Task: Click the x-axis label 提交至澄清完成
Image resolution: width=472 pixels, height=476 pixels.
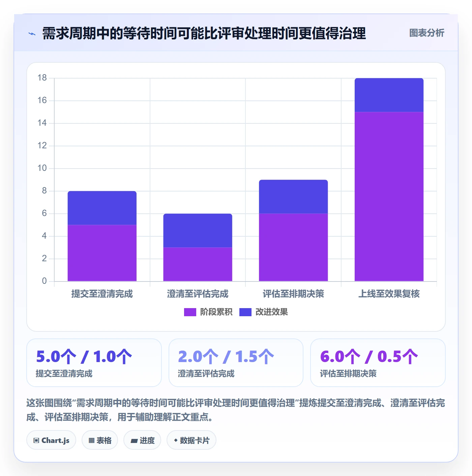Action: pos(102,294)
